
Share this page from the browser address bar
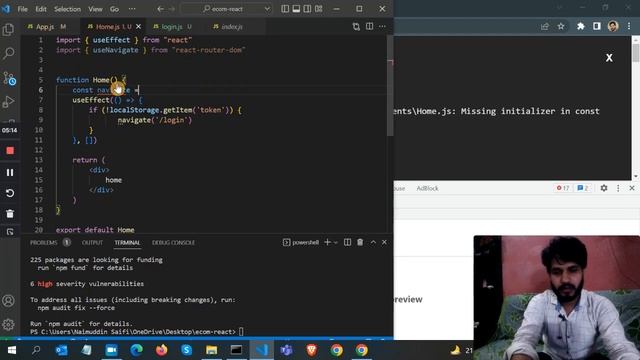pos(544,27)
